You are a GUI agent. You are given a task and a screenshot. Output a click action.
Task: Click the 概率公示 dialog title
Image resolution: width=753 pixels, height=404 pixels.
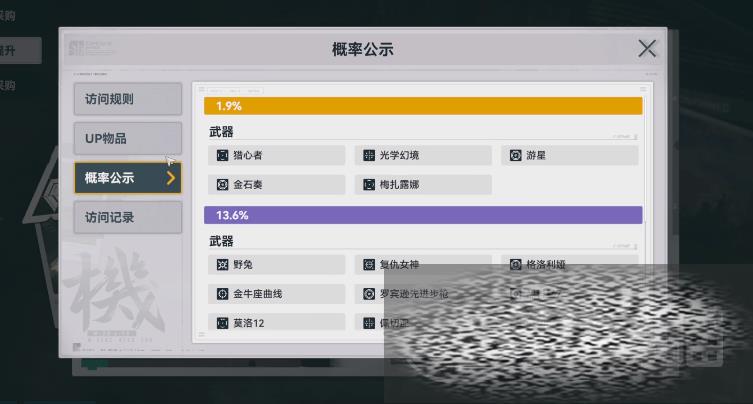click(x=363, y=49)
